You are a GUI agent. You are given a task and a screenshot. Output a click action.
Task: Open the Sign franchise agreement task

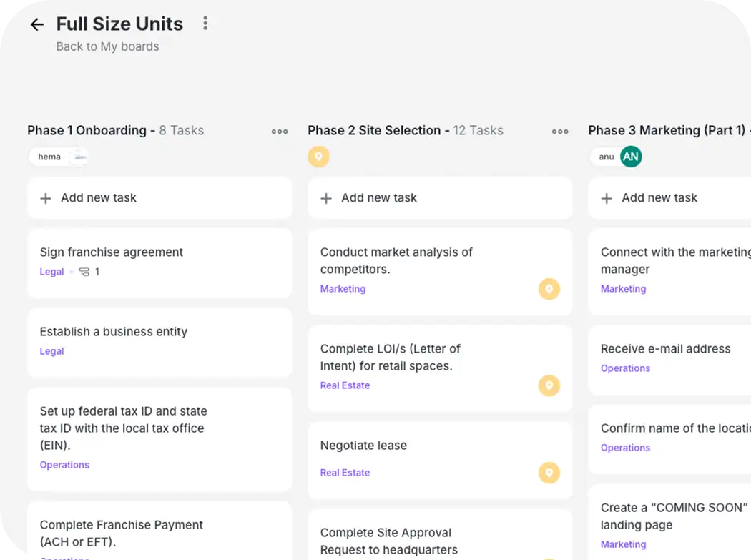click(x=159, y=262)
